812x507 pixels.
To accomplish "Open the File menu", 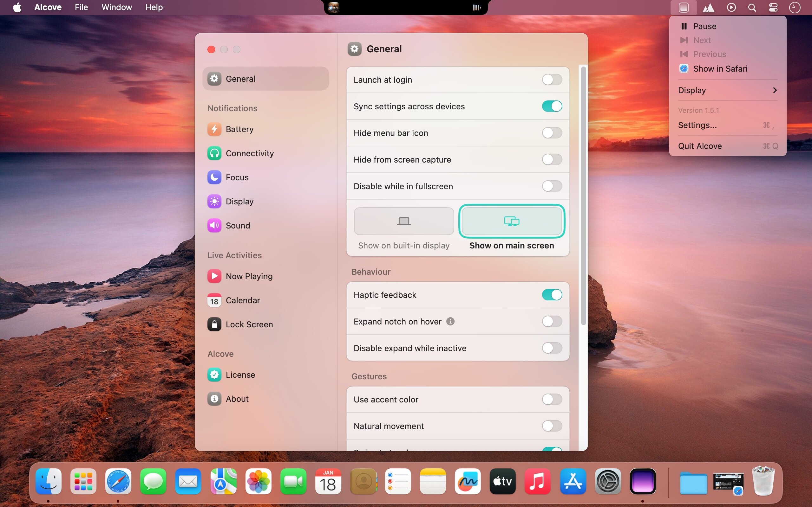I will (x=81, y=7).
